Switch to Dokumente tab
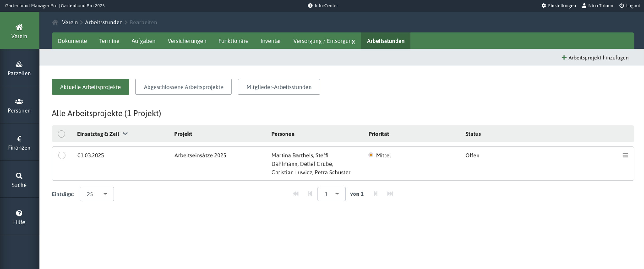 pos(72,41)
